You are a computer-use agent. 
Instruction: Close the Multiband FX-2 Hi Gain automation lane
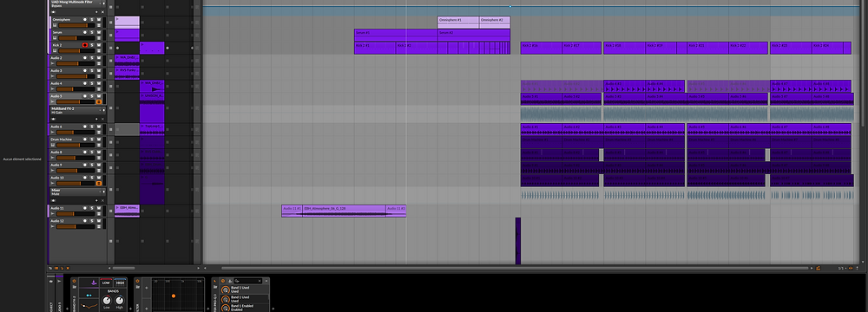coord(103,119)
